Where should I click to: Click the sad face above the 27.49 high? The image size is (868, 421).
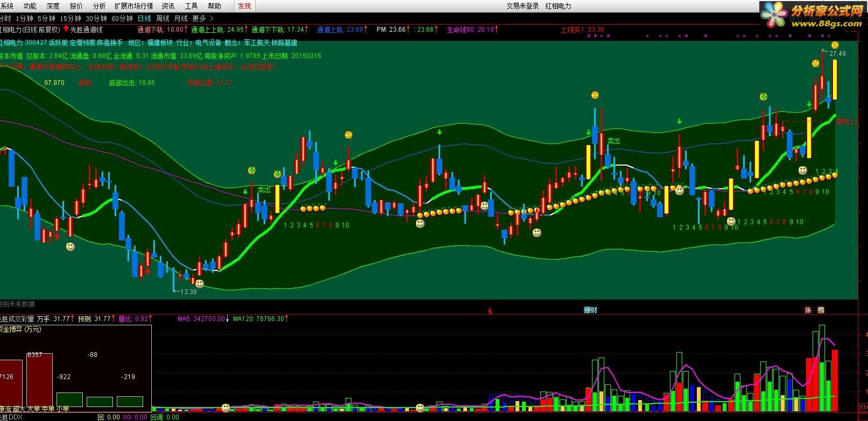click(x=835, y=45)
